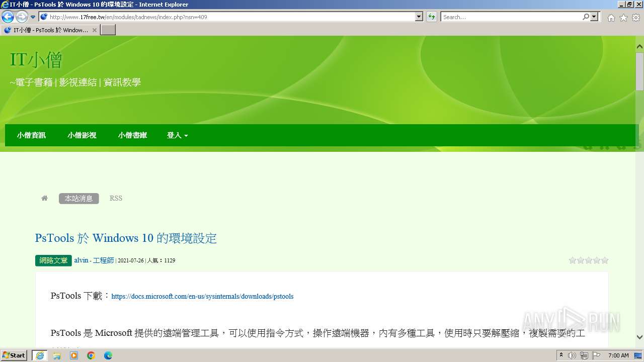Open the Tools gear icon
The image size is (644, 362).
[636, 18]
